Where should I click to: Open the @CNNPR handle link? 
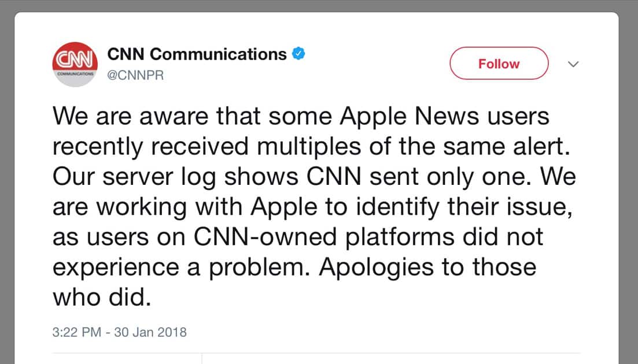point(135,75)
